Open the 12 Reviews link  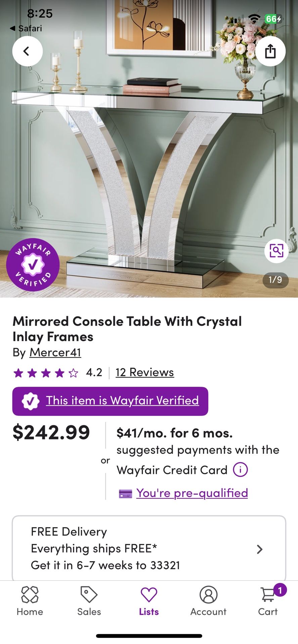tap(144, 372)
